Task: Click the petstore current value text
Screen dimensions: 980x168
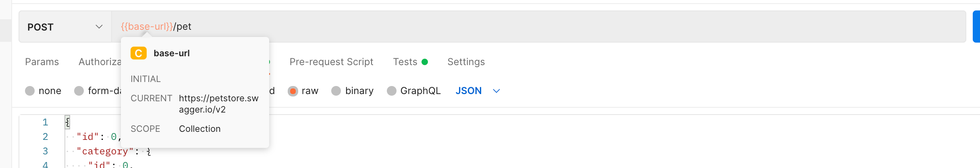Action: pos(219,104)
